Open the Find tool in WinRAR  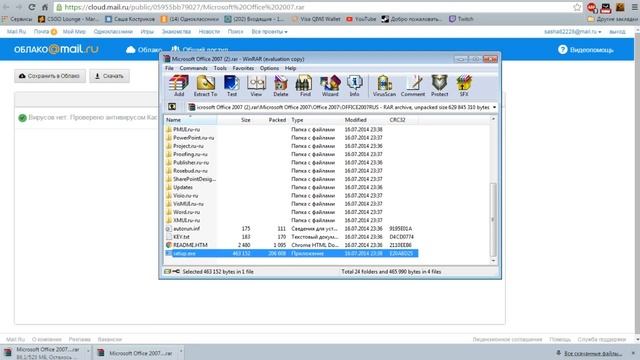[305, 86]
